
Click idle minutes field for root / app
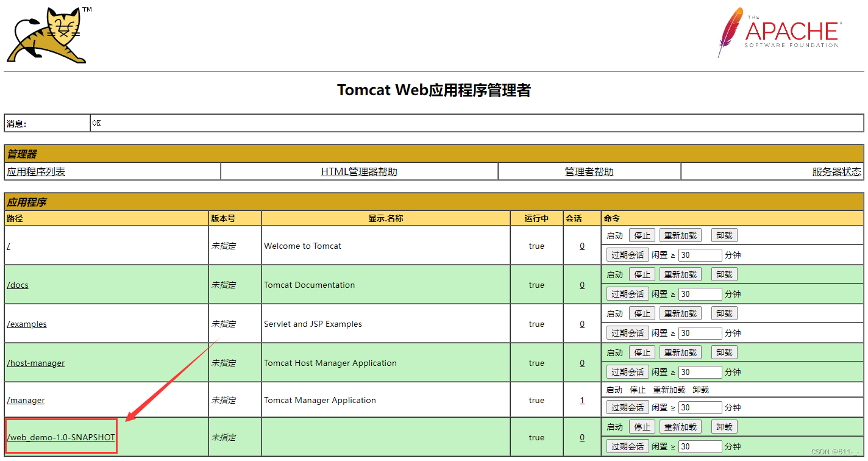(x=700, y=255)
